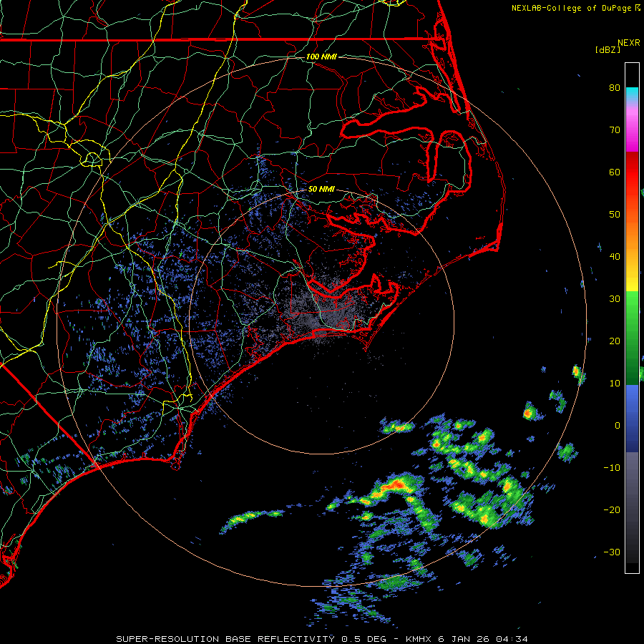
Task: Click the 70 value on the dBZ scale
Action: click(615, 130)
